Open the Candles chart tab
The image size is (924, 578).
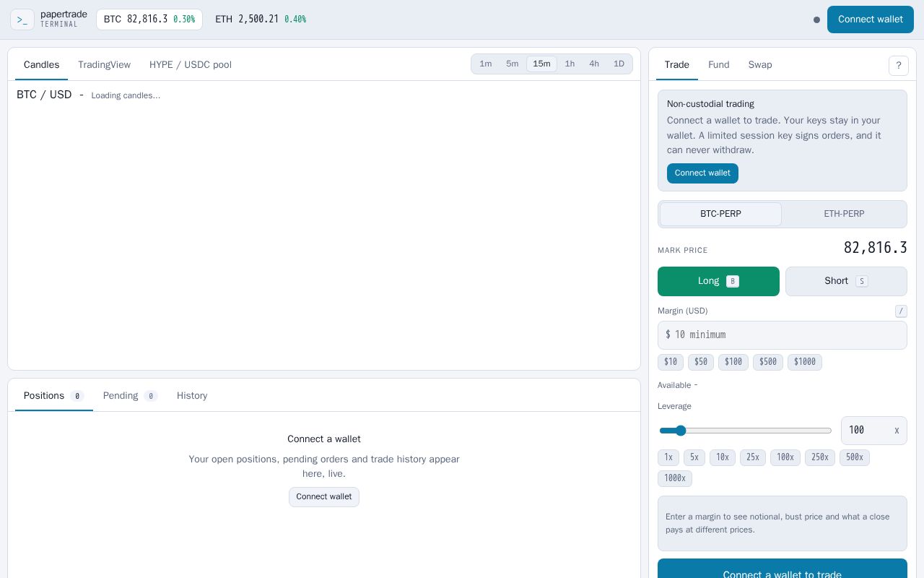(x=41, y=65)
